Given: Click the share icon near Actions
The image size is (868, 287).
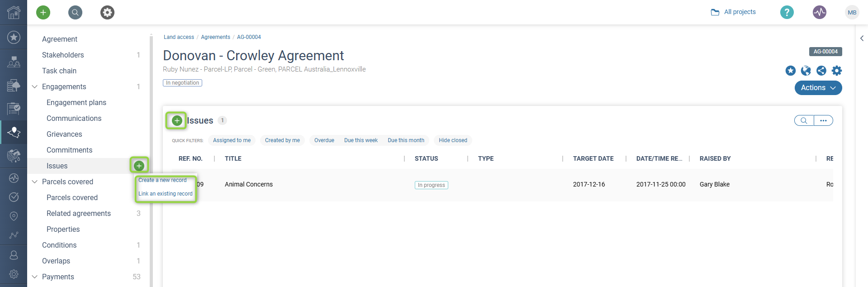Looking at the screenshot, I should click(x=821, y=71).
